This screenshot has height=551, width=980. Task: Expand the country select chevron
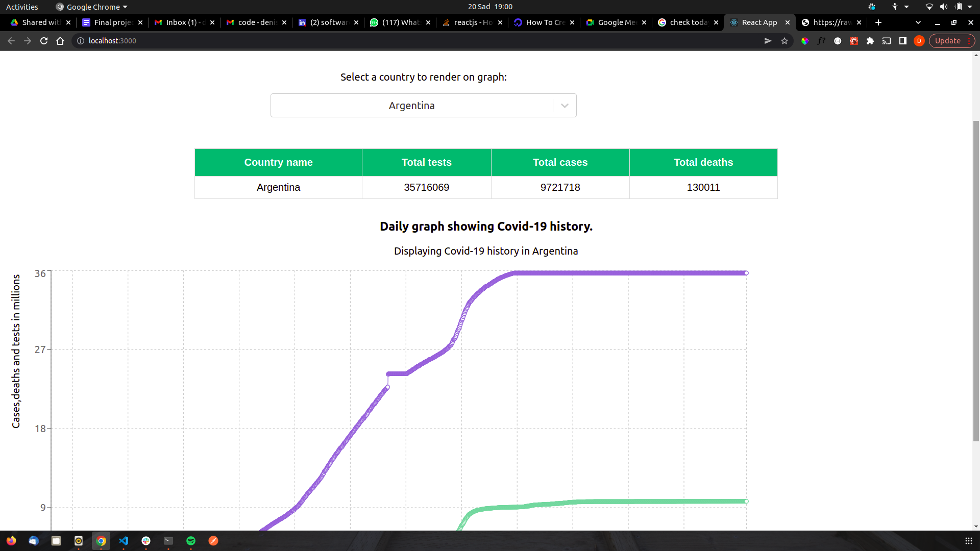565,106
